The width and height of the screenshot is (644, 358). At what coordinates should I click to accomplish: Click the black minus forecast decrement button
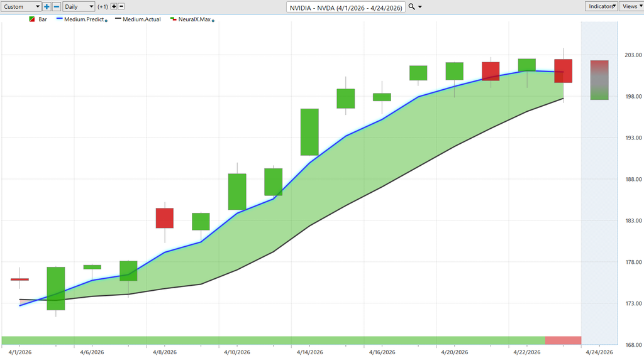(x=121, y=6)
